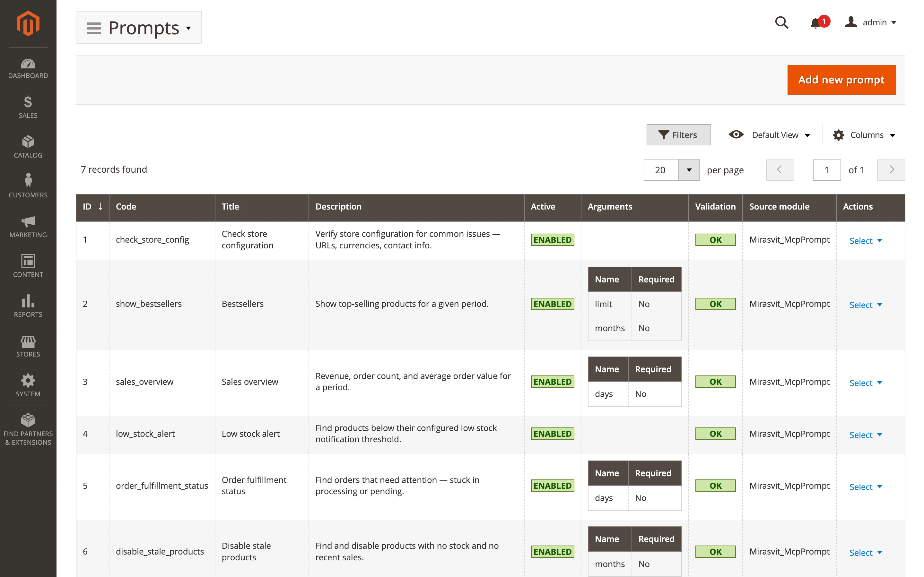Click the Magento logo icon
924x577 pixels.
coord(28,24)
